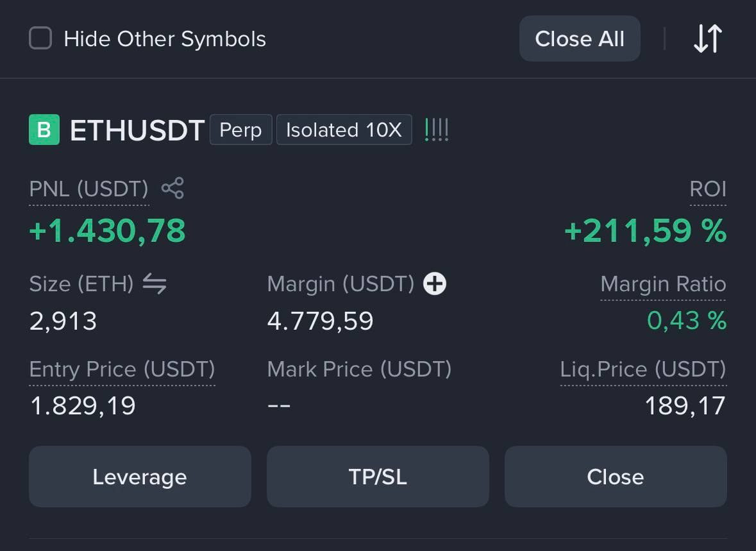Click the Close All button

(580, 38)
